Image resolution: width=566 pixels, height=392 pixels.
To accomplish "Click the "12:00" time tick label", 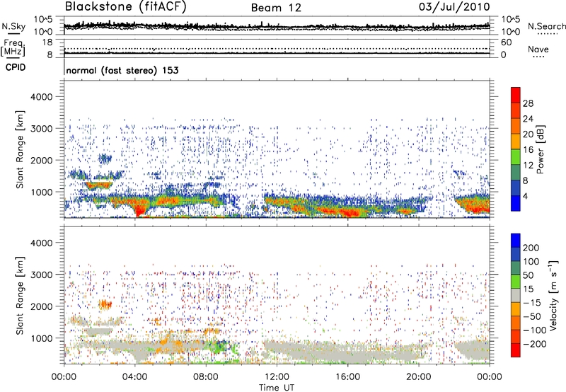I will [x=277, y=377].
